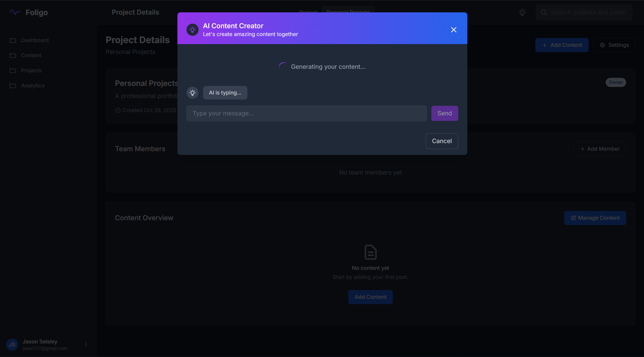
Task: Click the Manage Content button
Action: point(595,218)
